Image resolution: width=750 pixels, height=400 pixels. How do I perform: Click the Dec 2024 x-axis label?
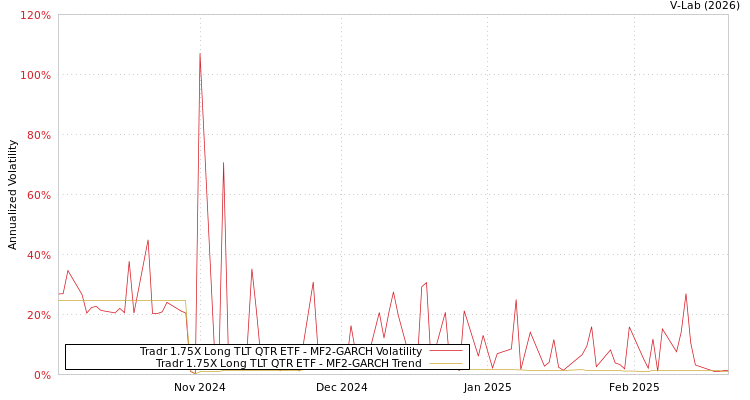342,387
